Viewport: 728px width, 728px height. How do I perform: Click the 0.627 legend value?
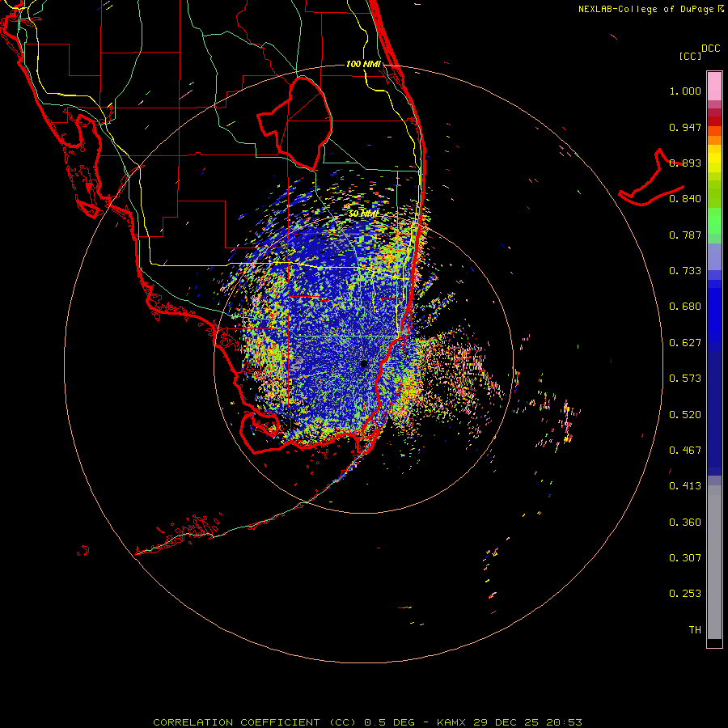point(685,343)
